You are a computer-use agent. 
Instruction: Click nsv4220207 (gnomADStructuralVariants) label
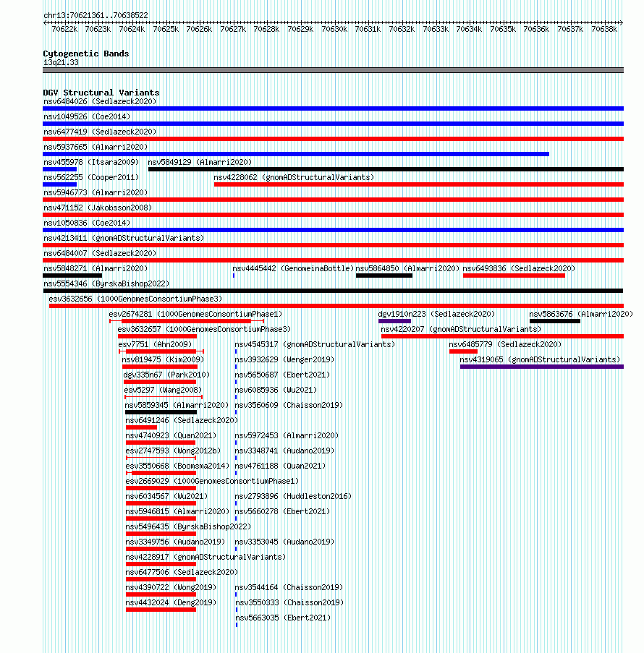point(461,330)
